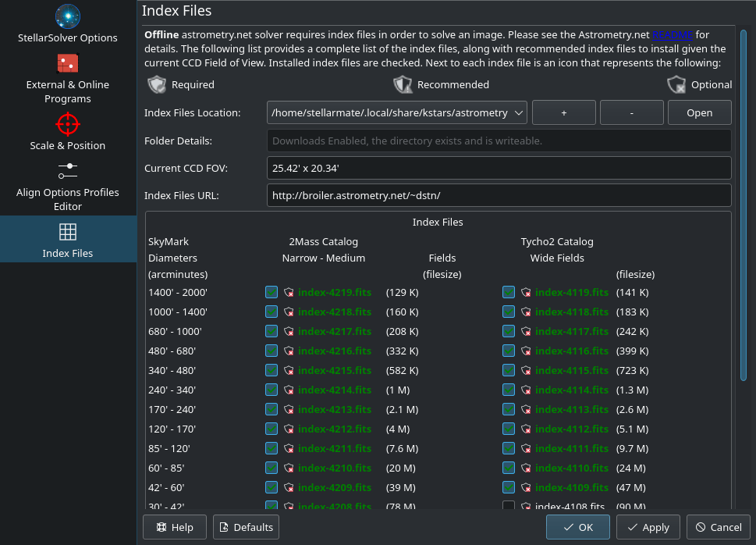Click optional shield icon beside index-4117.fits
The height and width of the screenshot is (545, 756).
click(526, 332)
